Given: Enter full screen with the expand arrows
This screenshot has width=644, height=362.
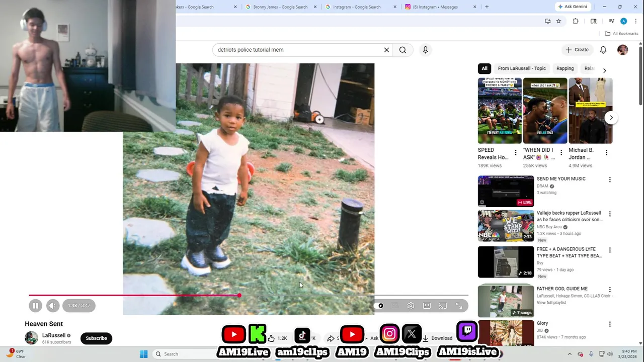Looking at the screenshot, I should [459, 306].
